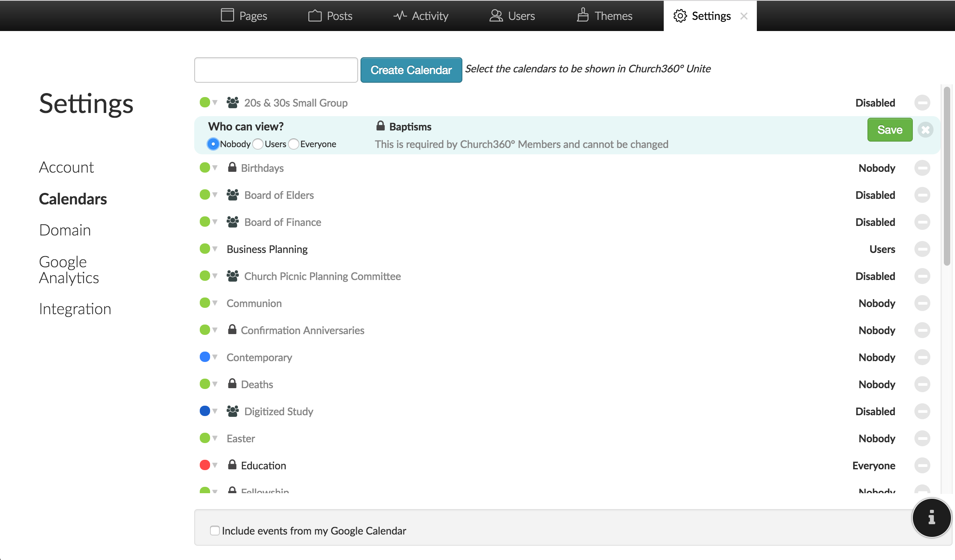This screenshot has width=955, height=560.
Task: Expand the Communion calendar options
Action: tap(215, 303)
